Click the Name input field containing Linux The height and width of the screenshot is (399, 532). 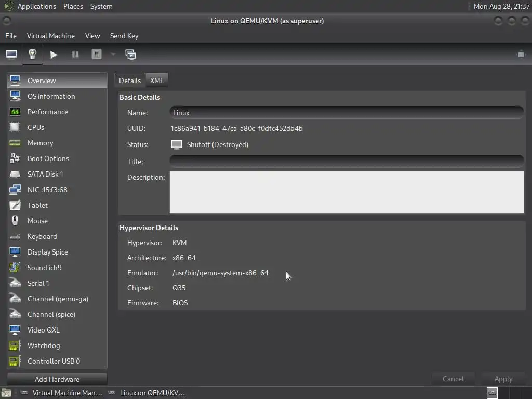tap(347, 113)
